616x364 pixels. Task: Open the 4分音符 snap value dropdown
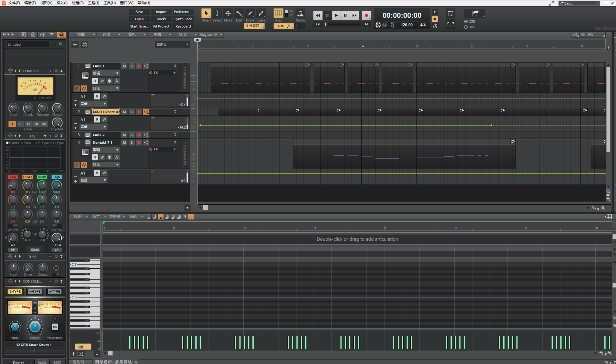point(254,26)
